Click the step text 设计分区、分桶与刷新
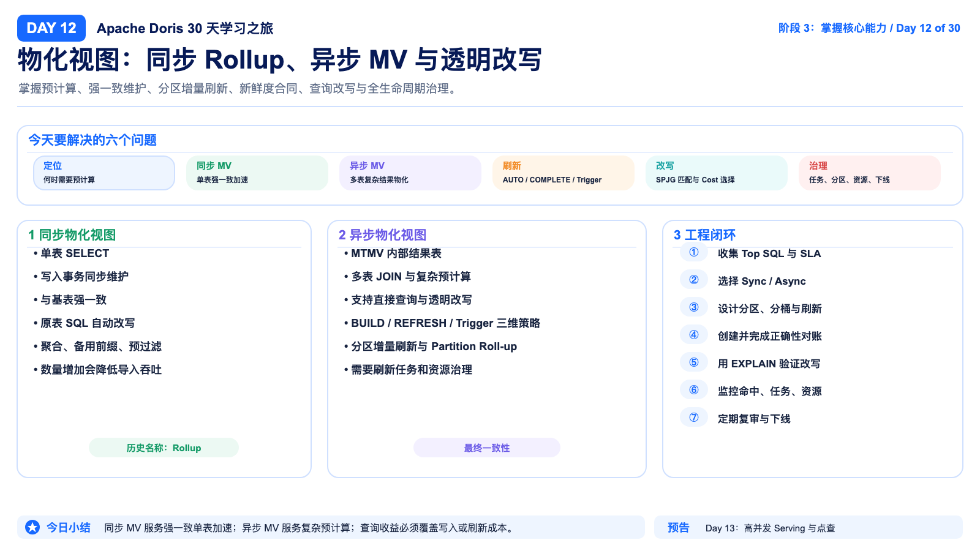The image size is (980, 551). coord(770,309)
